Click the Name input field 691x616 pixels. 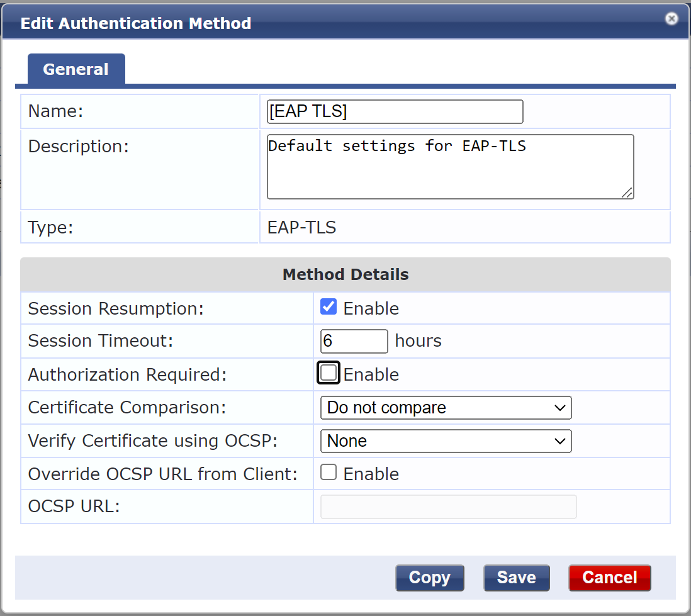pos(395,111)
